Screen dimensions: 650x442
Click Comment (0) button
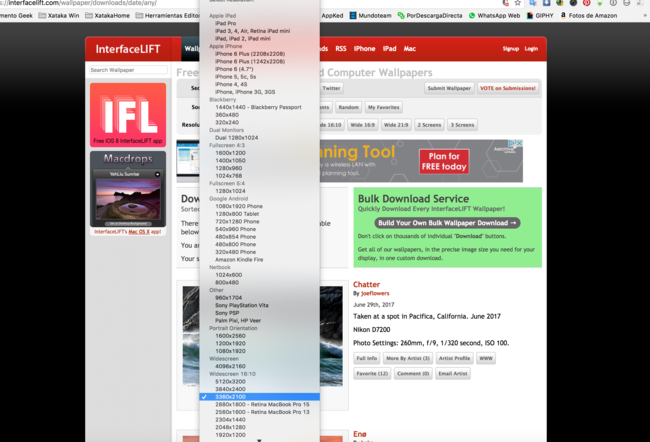point(413,373)
